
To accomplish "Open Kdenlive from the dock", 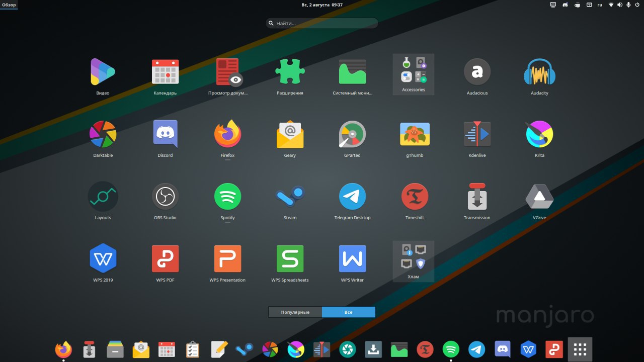I will pos(321,349).
